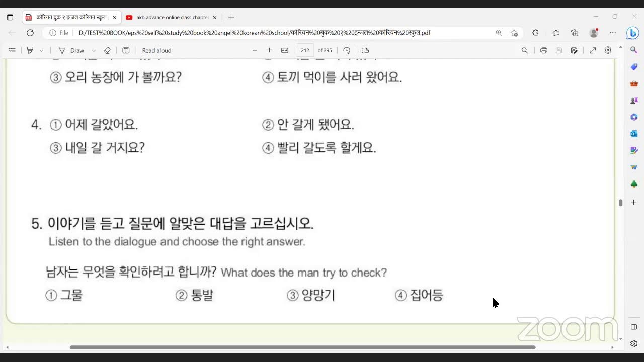Open find in PDF search

point(525,50)
